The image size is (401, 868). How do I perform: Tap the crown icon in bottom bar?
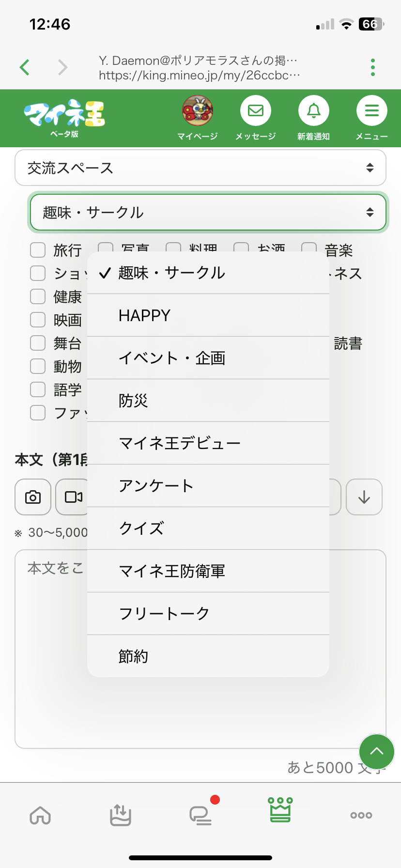click(x=280, y=810)
